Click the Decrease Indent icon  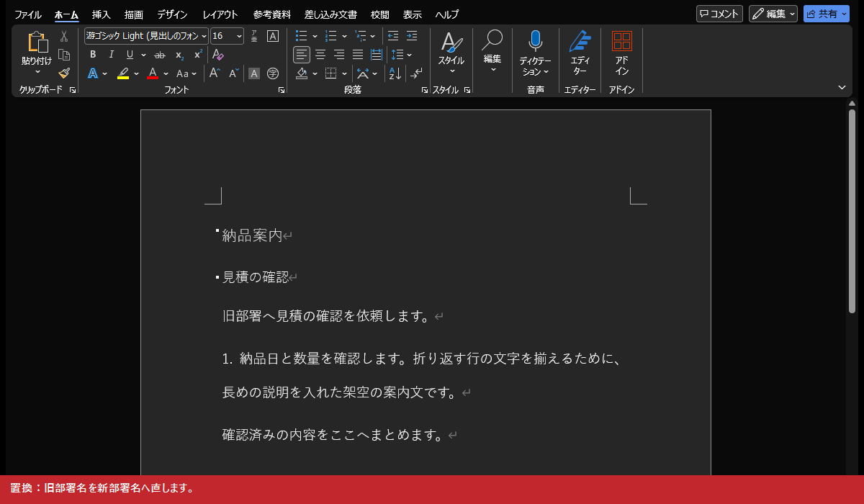[393, 36]
